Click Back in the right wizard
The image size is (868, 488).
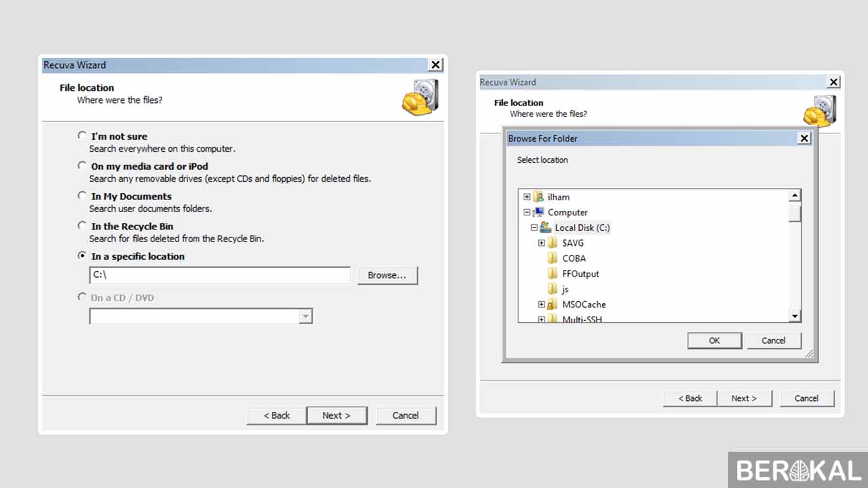[x=689, y=398]
